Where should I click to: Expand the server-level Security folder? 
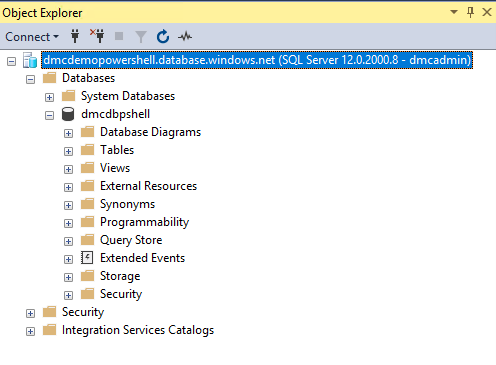click(30, 313)
